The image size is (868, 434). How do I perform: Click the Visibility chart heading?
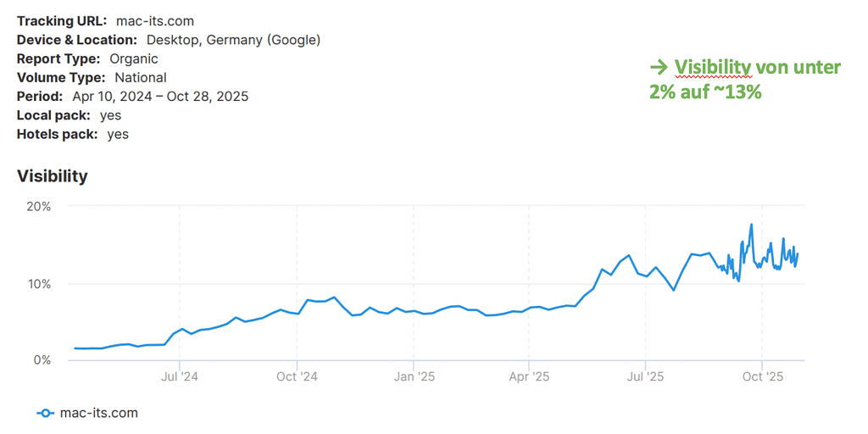[53, 176]
